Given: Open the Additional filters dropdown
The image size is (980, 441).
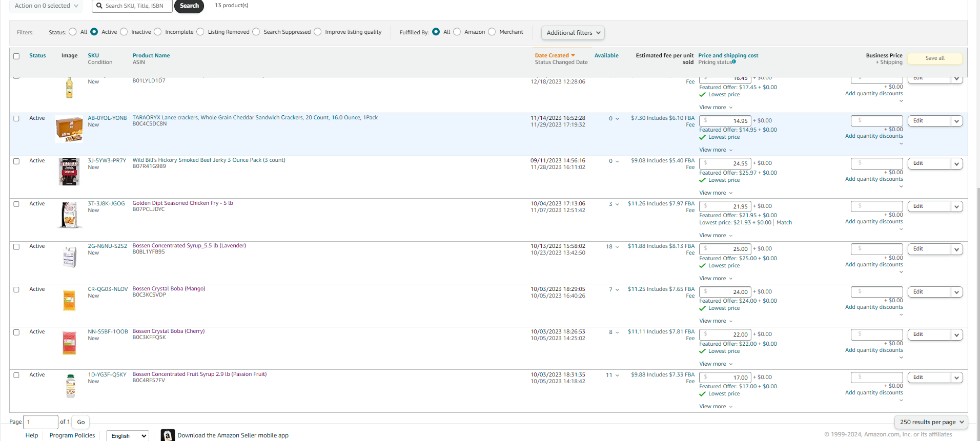Looking at the screenshot, I should [x=573, y=33].
